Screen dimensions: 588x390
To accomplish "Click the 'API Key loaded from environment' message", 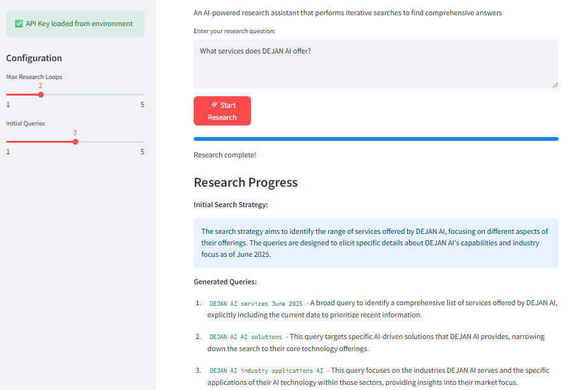I will (x=75, y=24).
